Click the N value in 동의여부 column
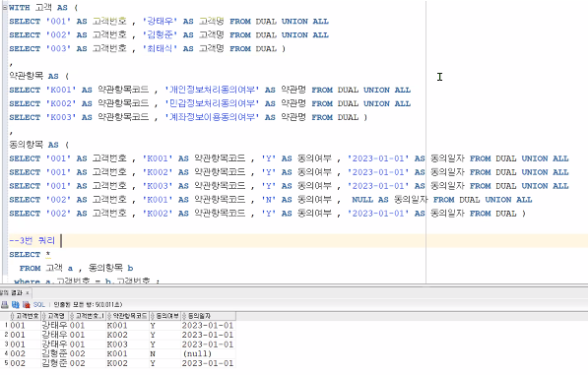Viewport: 588px width, 375px height. pos(153,353)
